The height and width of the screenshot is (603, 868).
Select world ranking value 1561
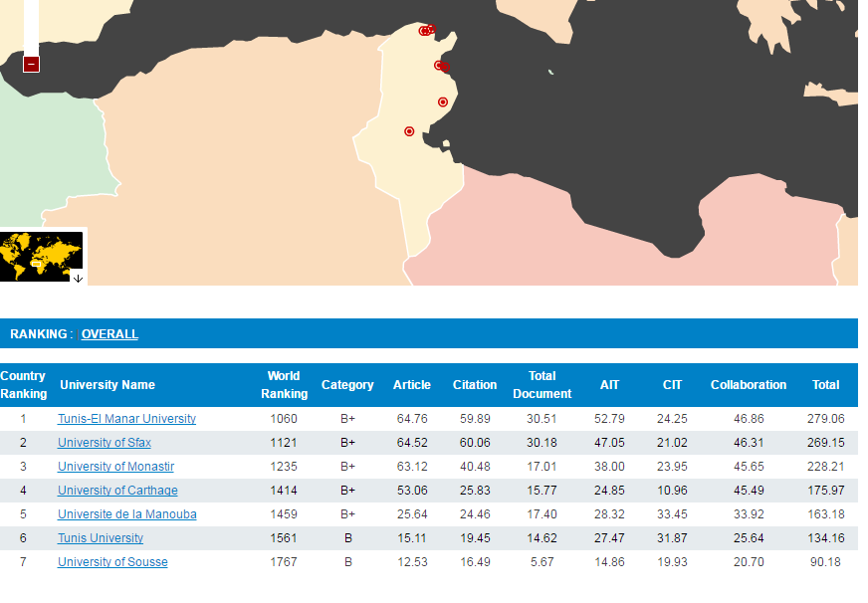pos(284,537)
